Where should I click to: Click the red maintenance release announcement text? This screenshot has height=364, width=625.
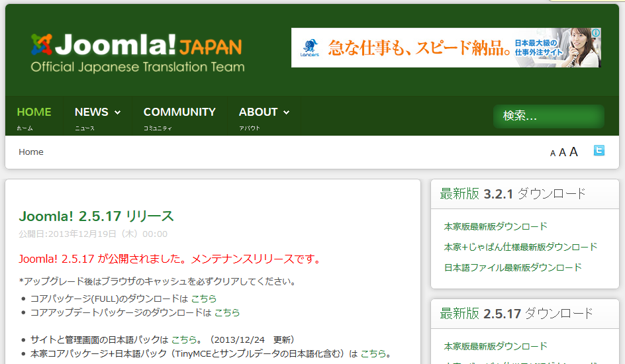click(x=171, y=259)
